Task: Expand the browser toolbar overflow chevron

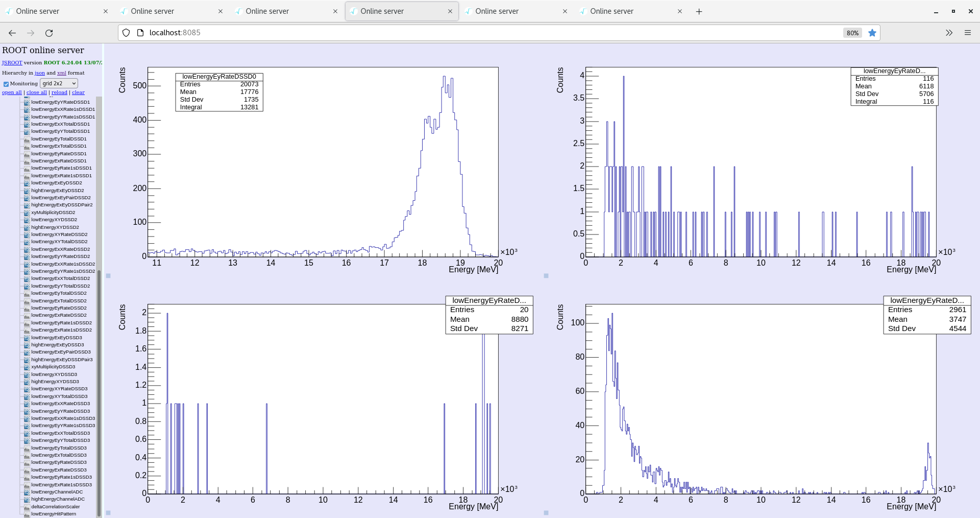Action: coord(949,33)
